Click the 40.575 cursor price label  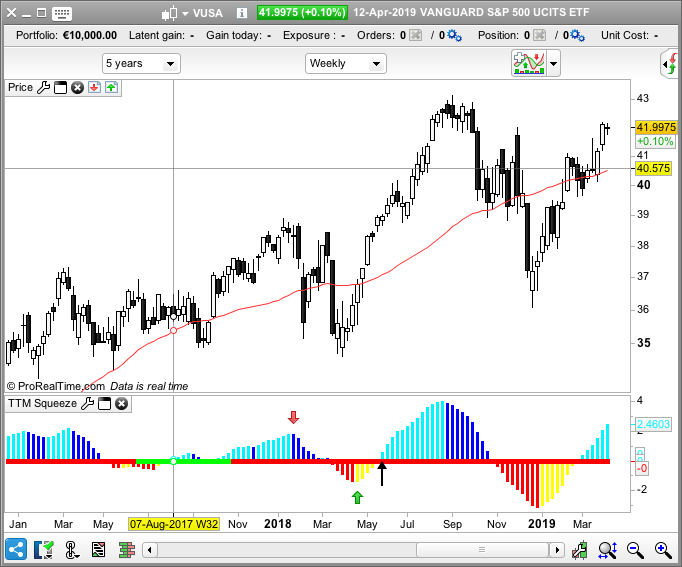click(653, 168)
